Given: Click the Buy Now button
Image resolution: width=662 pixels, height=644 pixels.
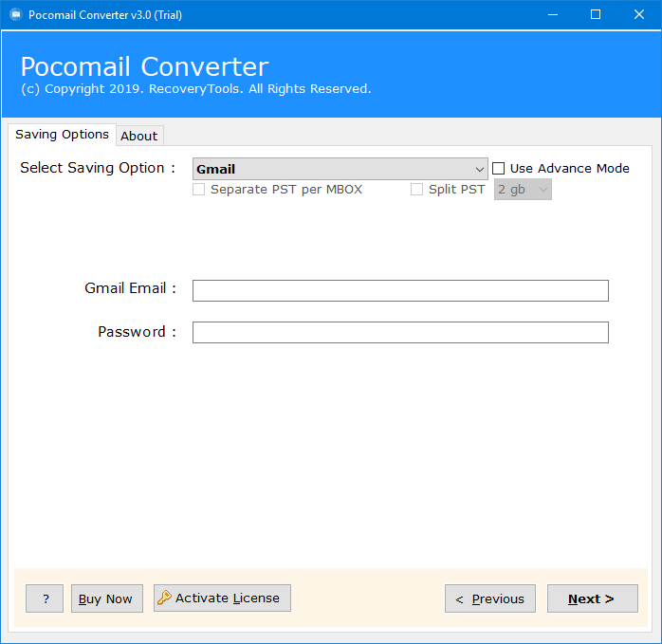Looking at the screenshot, I should [107, 598].
